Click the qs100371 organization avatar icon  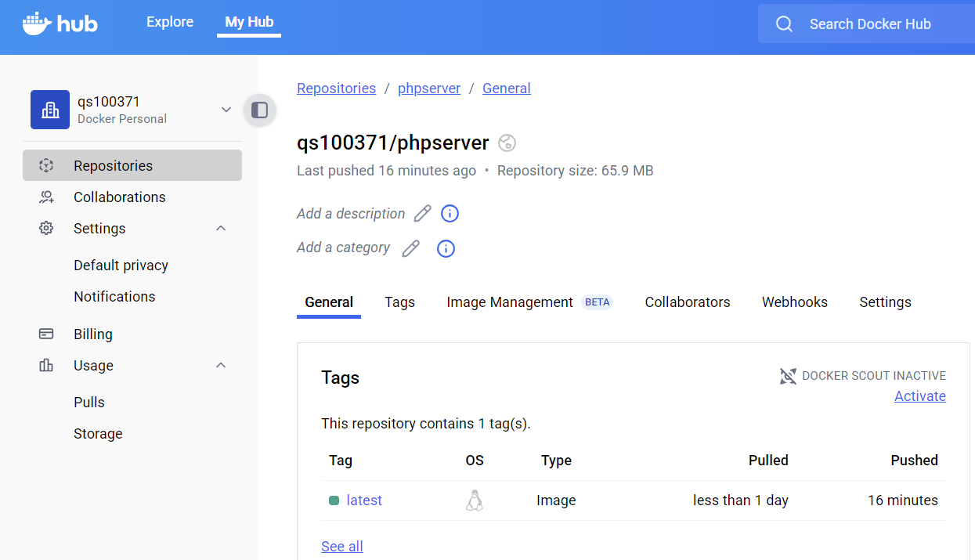coord(50,110)
